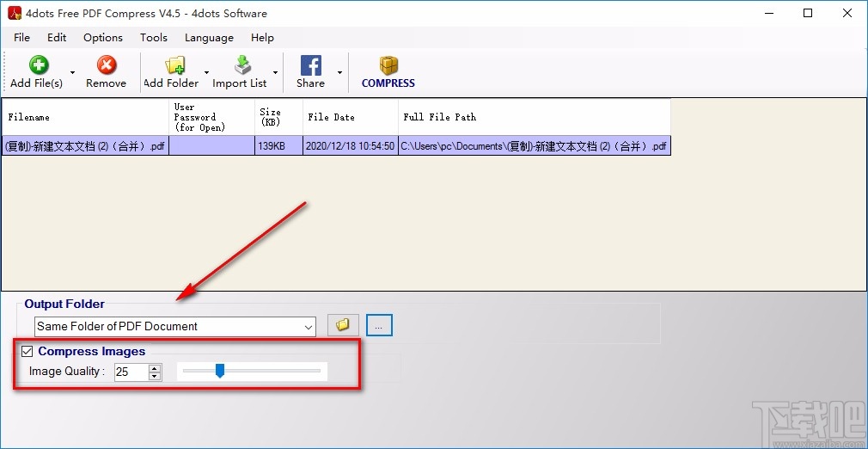This screenshot has height=449, width=868.
Task: Open the Language menu
Action: point(209,38)
